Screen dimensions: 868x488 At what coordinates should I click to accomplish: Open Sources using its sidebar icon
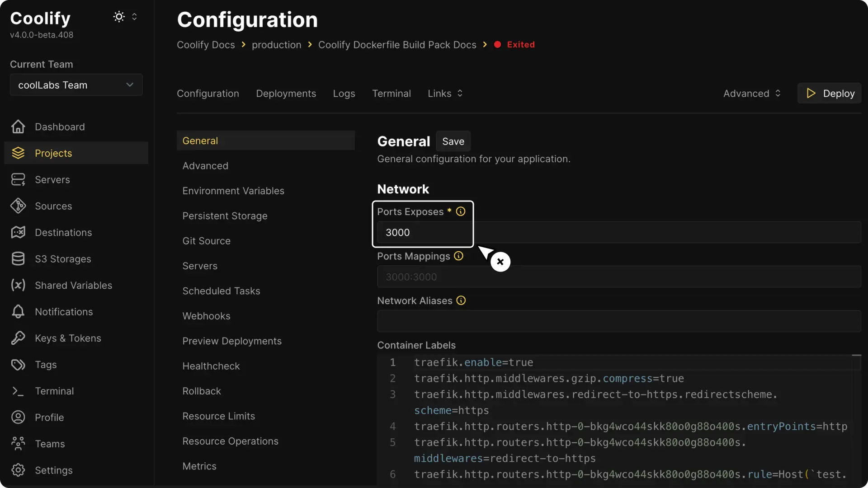(x=17, y=206)
